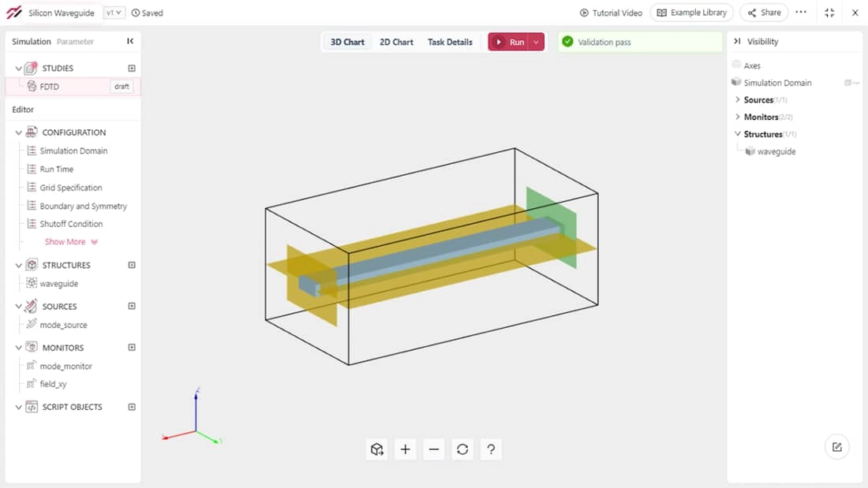Zoom in with the plus button
The height and width of the screenshot is (488, 868).
pos(406,449)
